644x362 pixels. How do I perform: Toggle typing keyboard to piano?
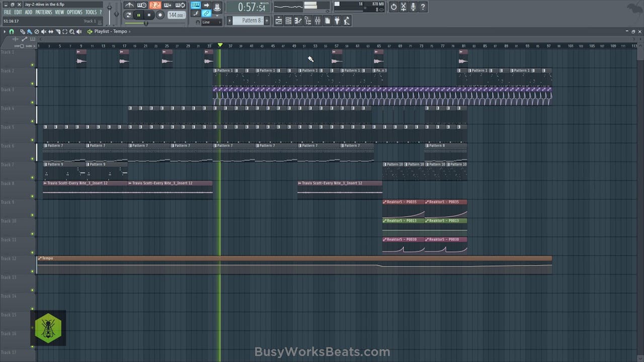click(x=196, y=5)
